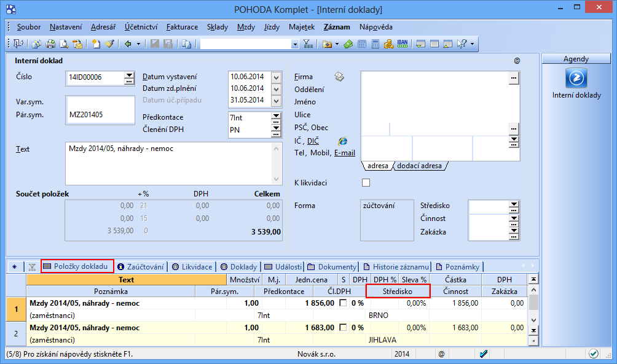Click the star folder toolbar icon

tap(328, 44)
